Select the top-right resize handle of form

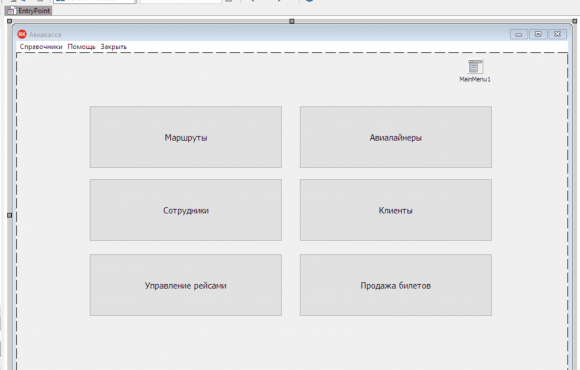(x=574, y=21)
